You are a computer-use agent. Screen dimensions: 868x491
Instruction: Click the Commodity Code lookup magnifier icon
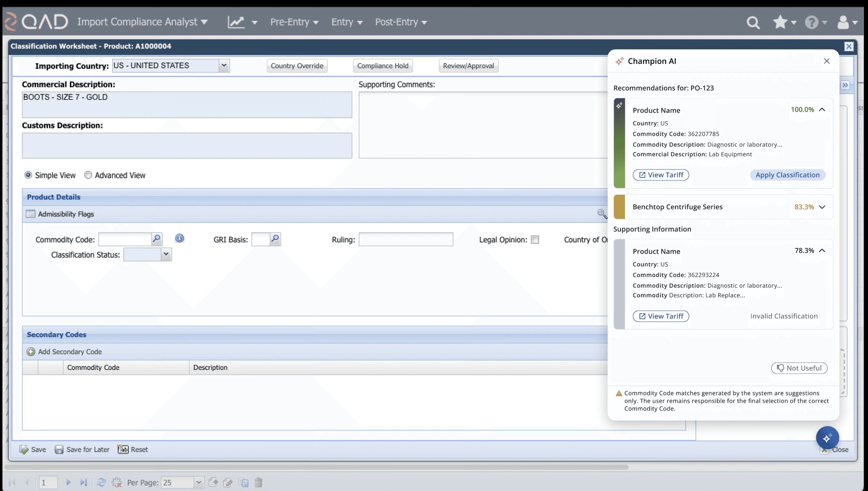click(157, 239)
